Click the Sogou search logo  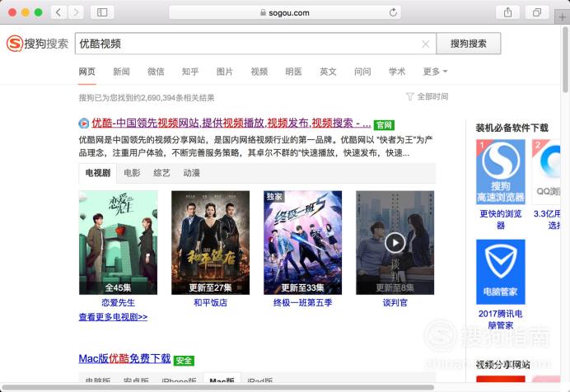pyautogui.click(x=37, y=44)
